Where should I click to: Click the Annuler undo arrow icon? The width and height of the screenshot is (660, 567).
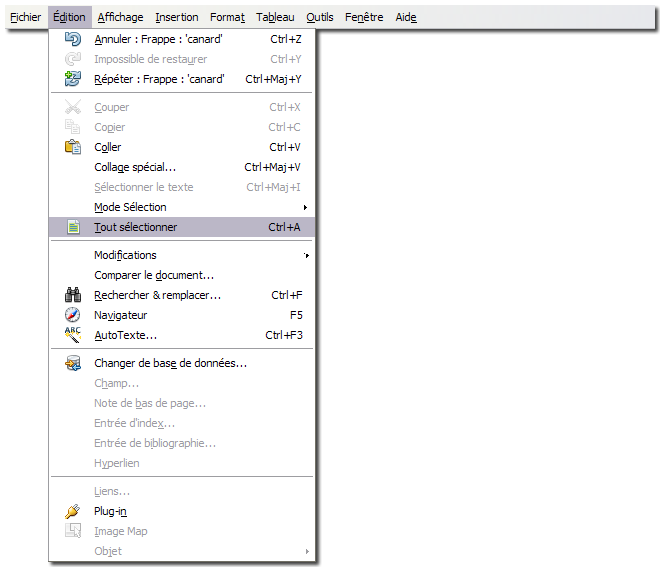click(73, 39)
